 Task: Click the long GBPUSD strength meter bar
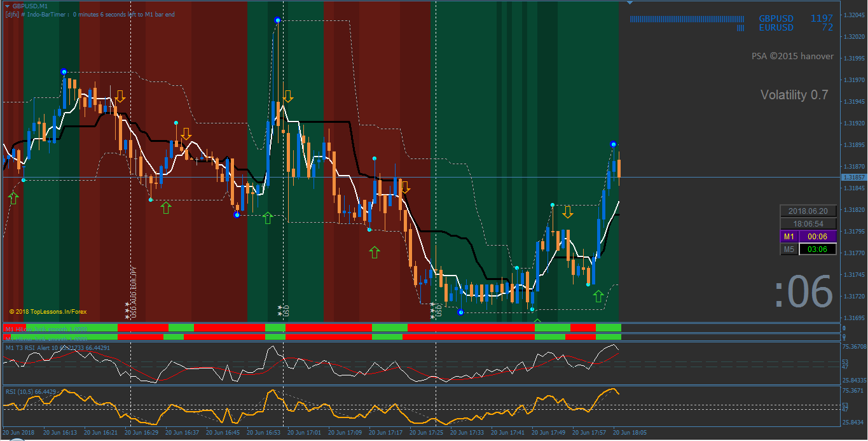tap(687, 19)
